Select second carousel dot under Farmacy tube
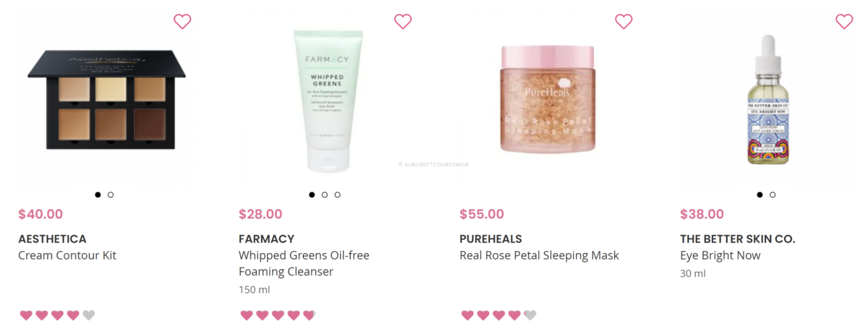Image resolution: width=868 pixels, height=329 pixels. (325, 195)
